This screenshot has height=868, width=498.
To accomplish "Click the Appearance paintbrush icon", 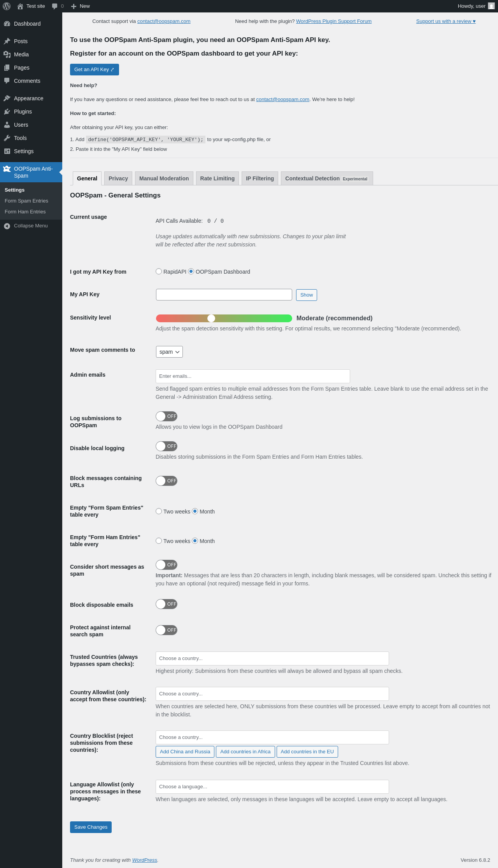I will 7,98.
